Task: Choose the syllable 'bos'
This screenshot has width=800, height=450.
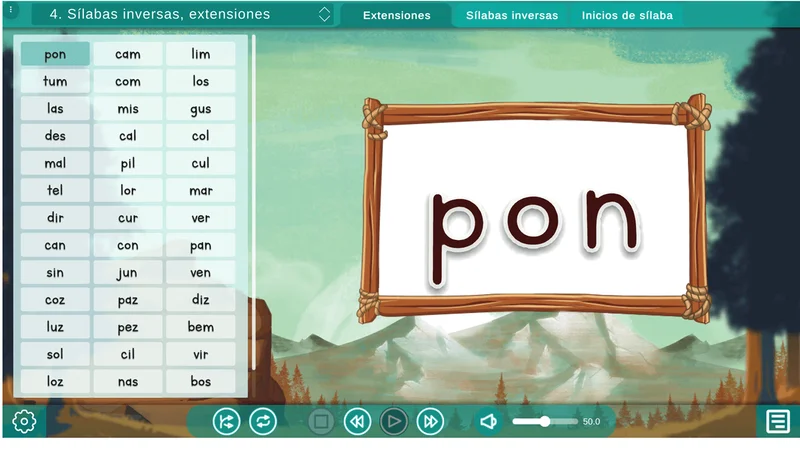Action: (201, 382)
